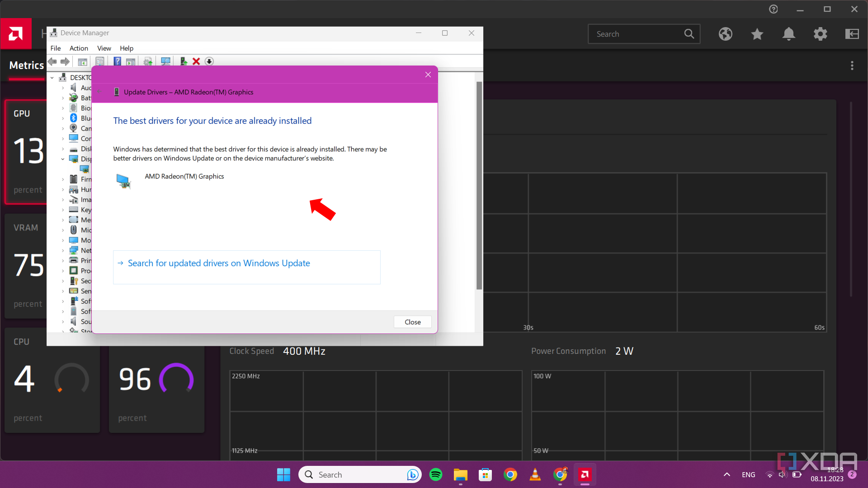Open the Help menu in Device Manager
Screen dimensions: 868x488
pyautogui.click(x=127, y=48)
